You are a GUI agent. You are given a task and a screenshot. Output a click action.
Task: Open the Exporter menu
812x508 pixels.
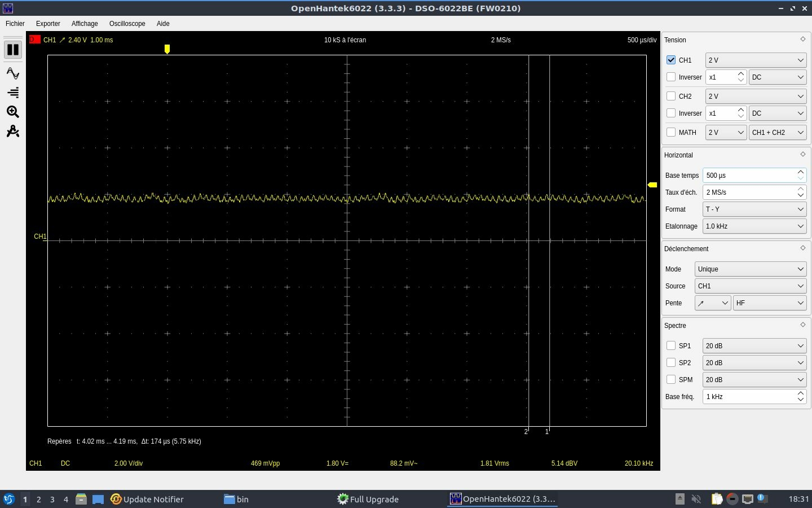click(x=48, y=24)
